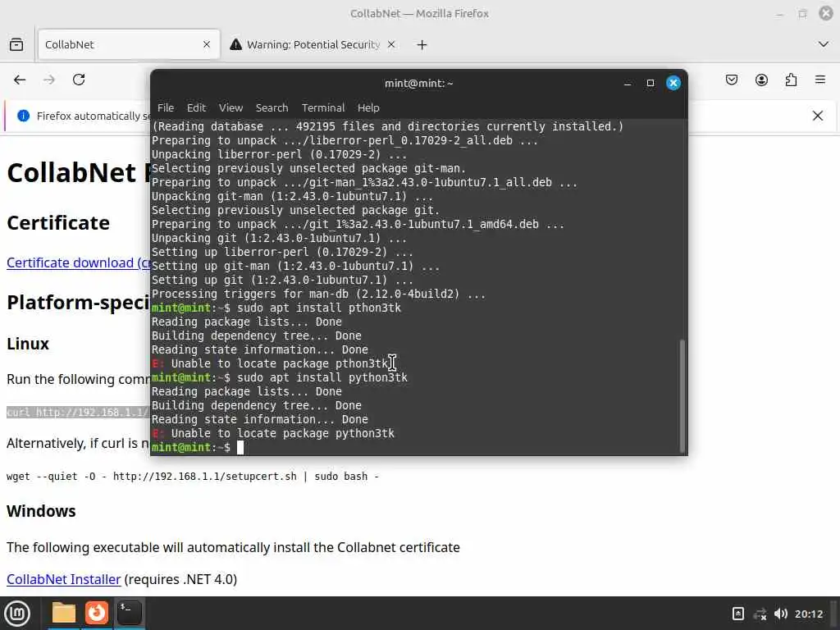Click 'Processing triggers for man-db' line
The image size is (840, 630).
(x=319, y=294)
